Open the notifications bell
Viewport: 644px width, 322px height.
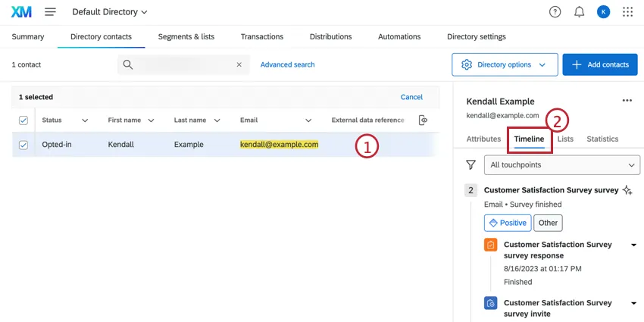point(579,12)
